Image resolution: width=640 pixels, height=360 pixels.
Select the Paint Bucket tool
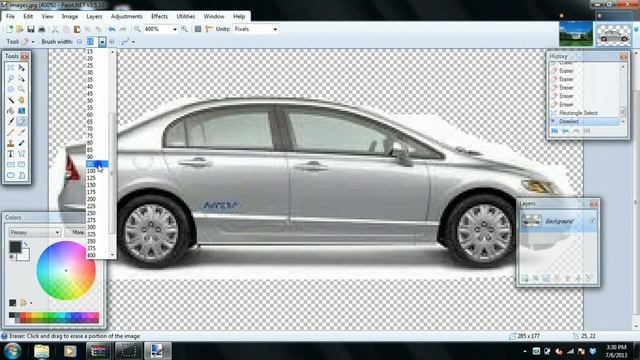(x=11, y=111)
